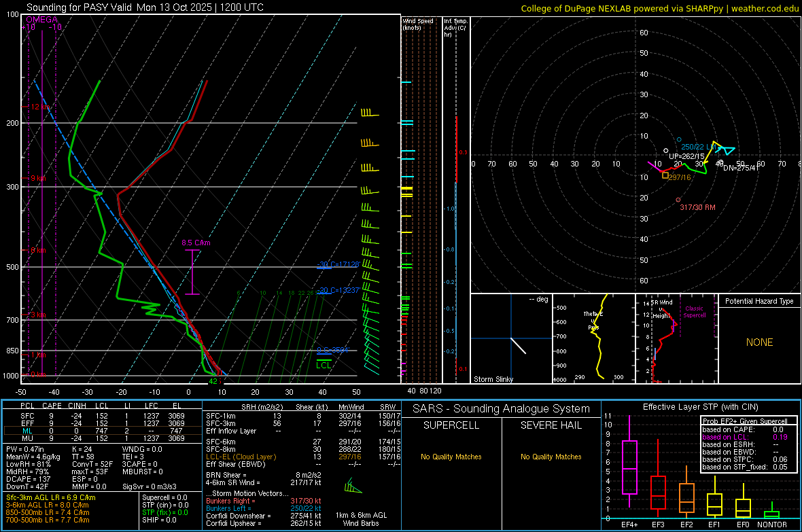Click the '850-500mb LR = 7.4 C/km' line
Viewport: 802px width, 532px height.
[48, 512]
